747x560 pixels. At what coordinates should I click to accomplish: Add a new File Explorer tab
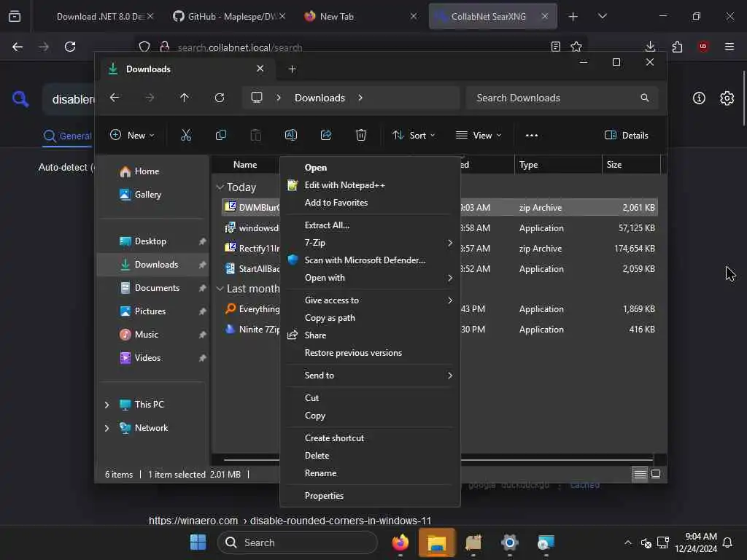292,69
